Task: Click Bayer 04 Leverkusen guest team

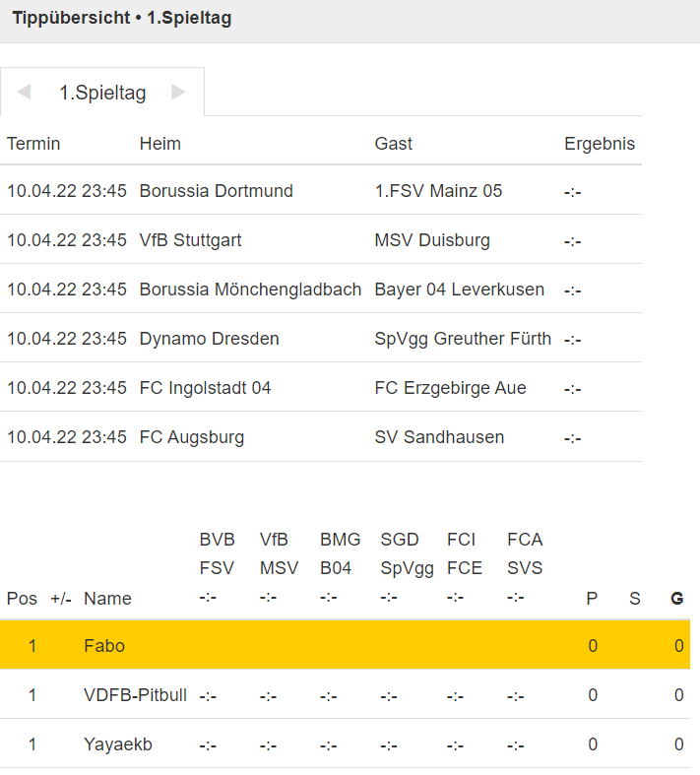Action: [x=459, y=290]
